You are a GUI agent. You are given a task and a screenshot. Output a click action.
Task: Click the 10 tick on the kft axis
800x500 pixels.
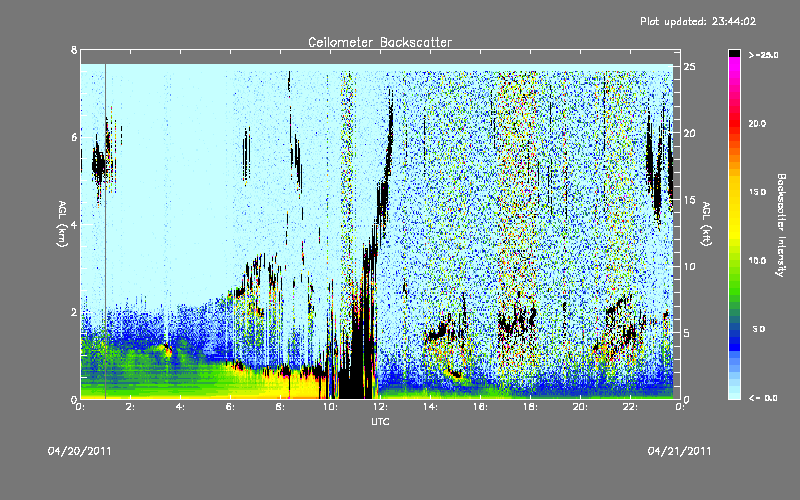(690, 266)
